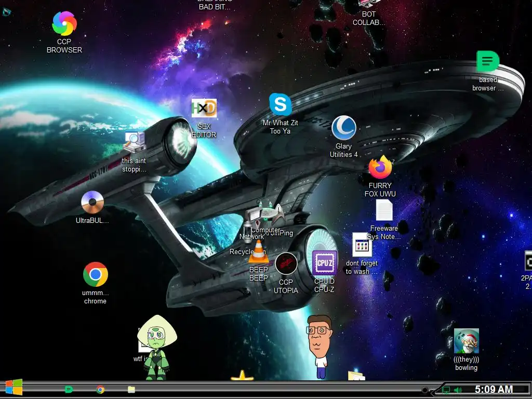Click the Peridot cartoon character desktop pet
532x399 pixels.
(157, 348)
